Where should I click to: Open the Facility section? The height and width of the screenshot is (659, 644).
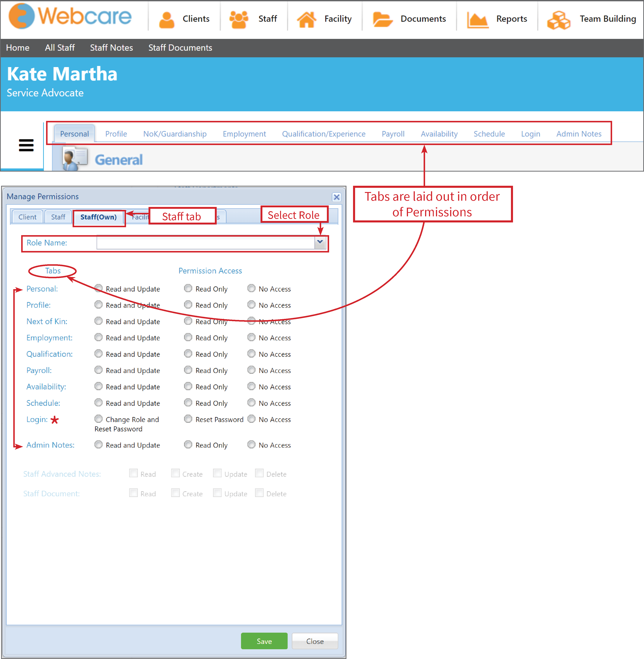click(325, 19)
